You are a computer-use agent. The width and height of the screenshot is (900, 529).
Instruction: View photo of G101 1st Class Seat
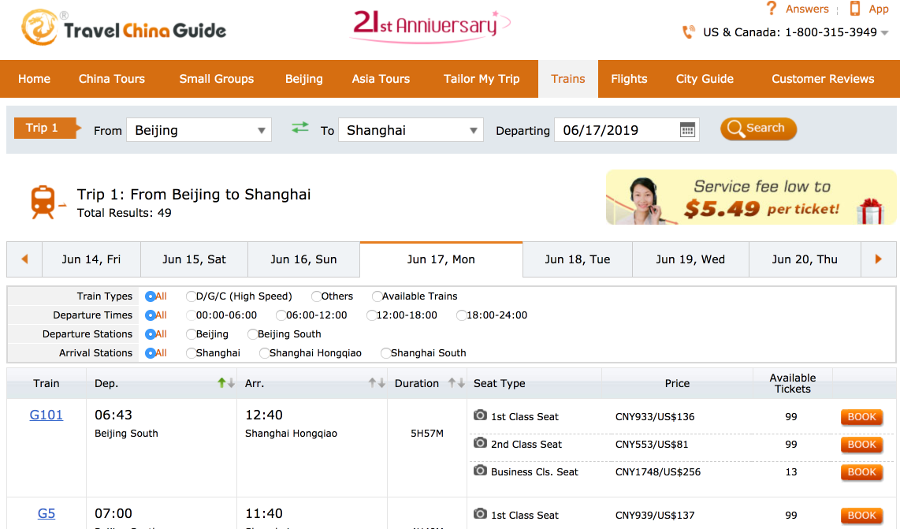click(480, 415)
